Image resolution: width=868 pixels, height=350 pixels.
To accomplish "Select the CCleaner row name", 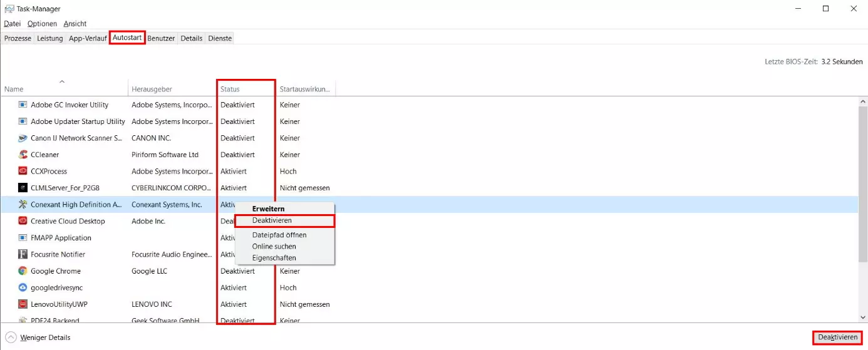I will [44, 155].
